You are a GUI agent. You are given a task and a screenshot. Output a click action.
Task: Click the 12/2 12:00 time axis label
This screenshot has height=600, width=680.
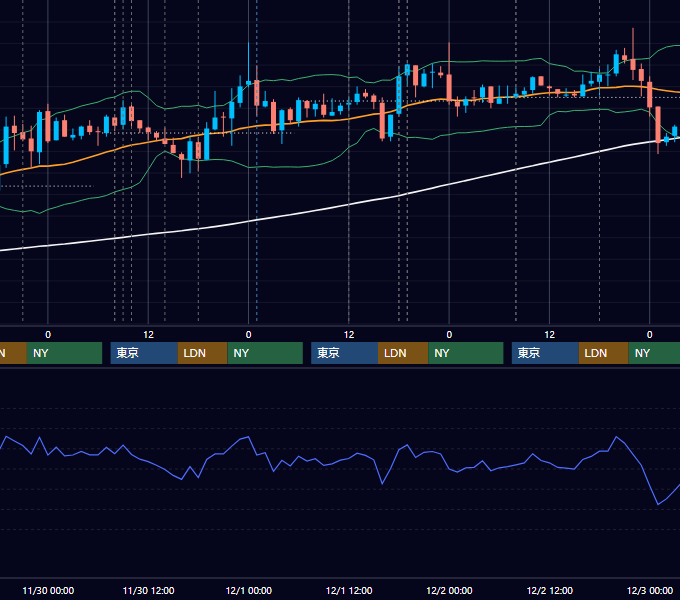click(x=549, y=590)
